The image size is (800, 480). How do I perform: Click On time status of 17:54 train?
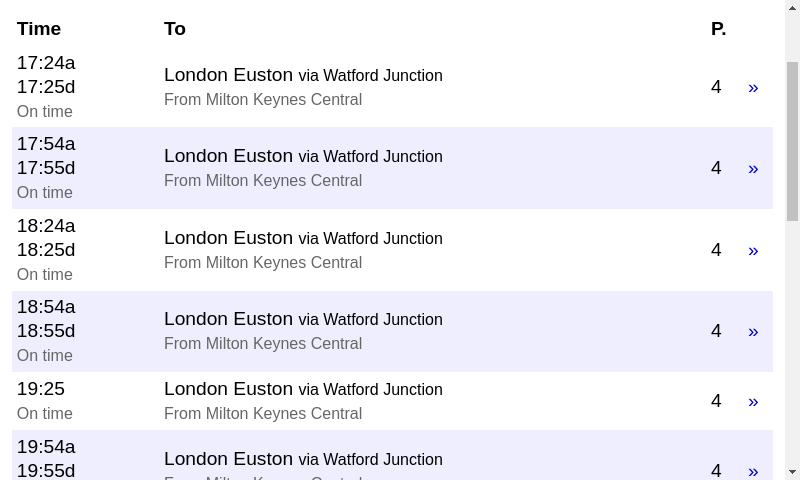point(45,193)
